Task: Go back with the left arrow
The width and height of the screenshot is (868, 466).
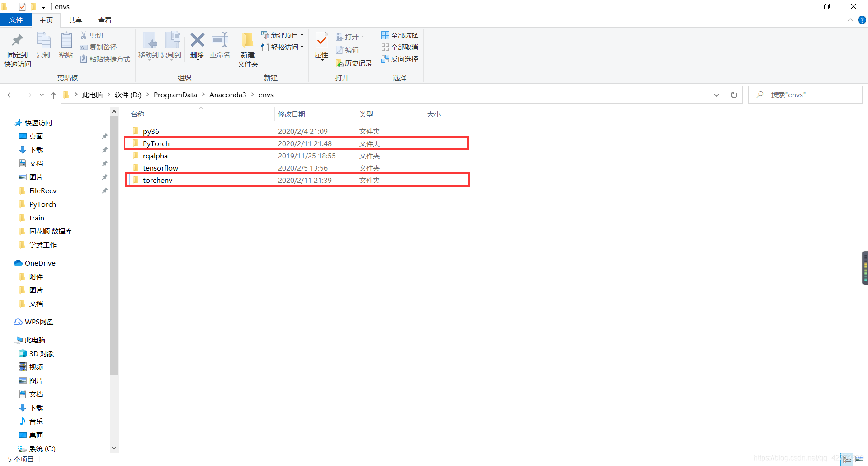Action: (x=11, y=95)
